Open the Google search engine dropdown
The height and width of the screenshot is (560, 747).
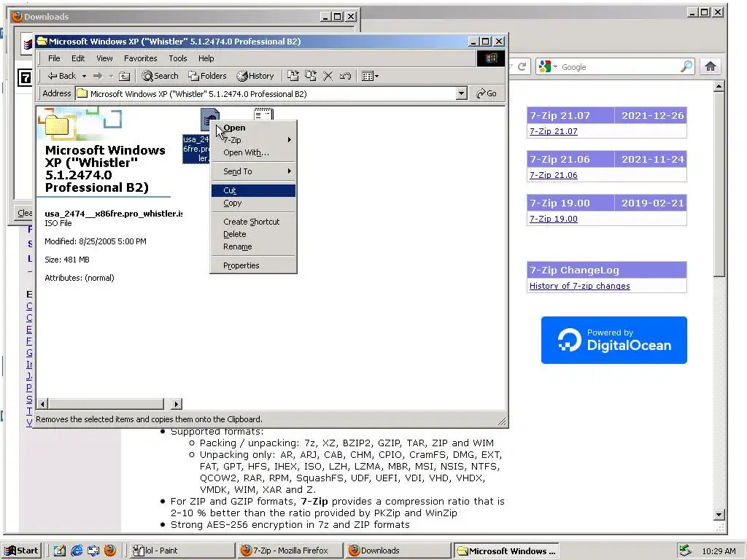coord(547,66)
